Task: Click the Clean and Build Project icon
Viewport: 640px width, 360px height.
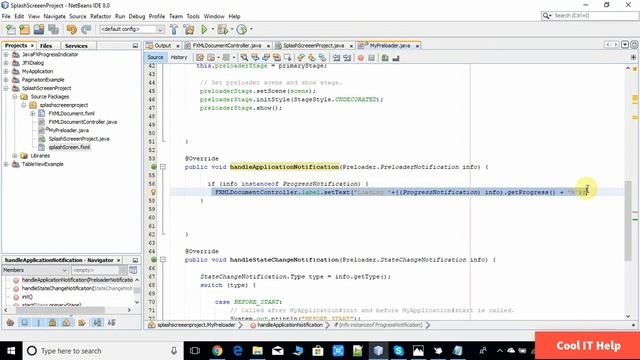Action: point(189,29)
